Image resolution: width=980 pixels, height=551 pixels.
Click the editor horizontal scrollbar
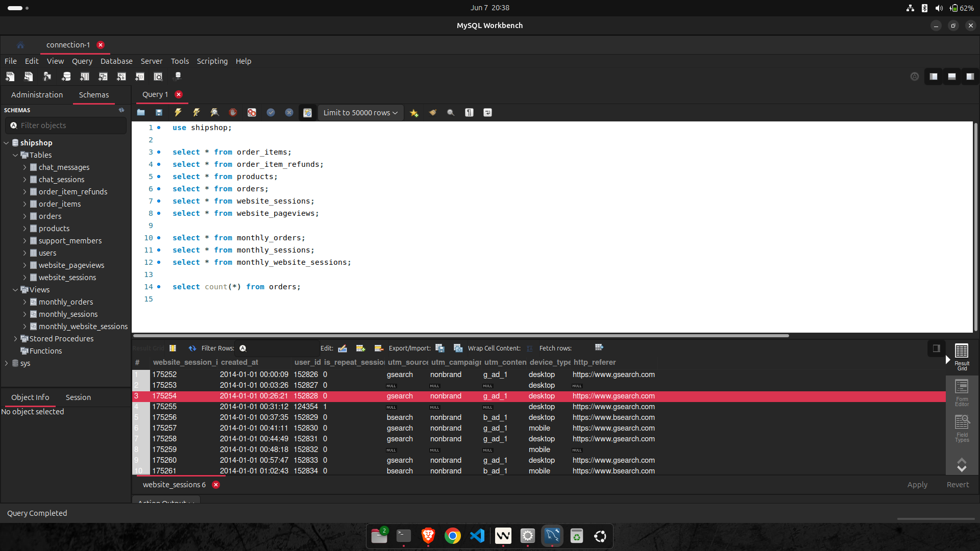pyautogui.click(x=461, y=336)
